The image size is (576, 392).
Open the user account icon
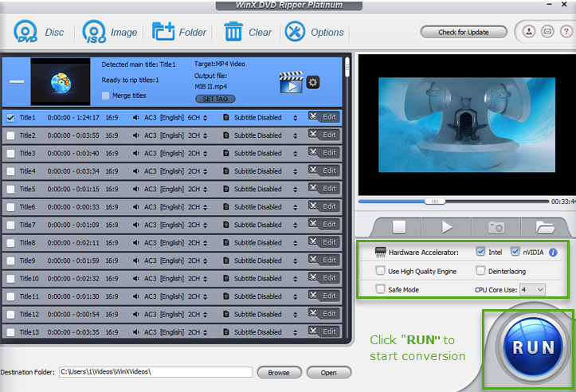click(x=529, y=32)
